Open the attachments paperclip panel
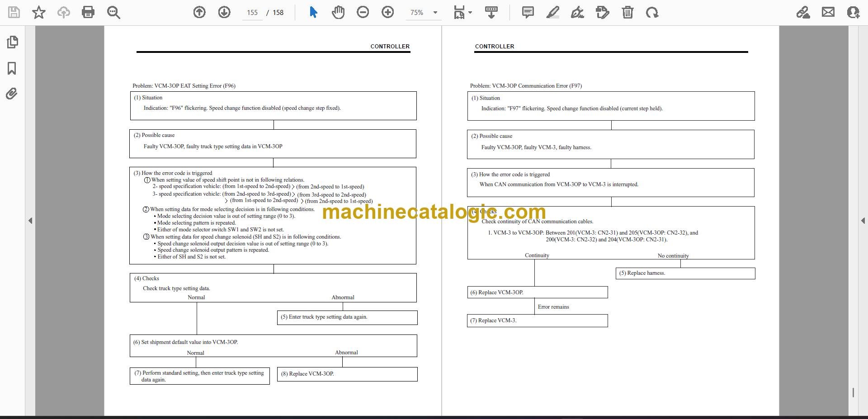 [x=12, y=94]
